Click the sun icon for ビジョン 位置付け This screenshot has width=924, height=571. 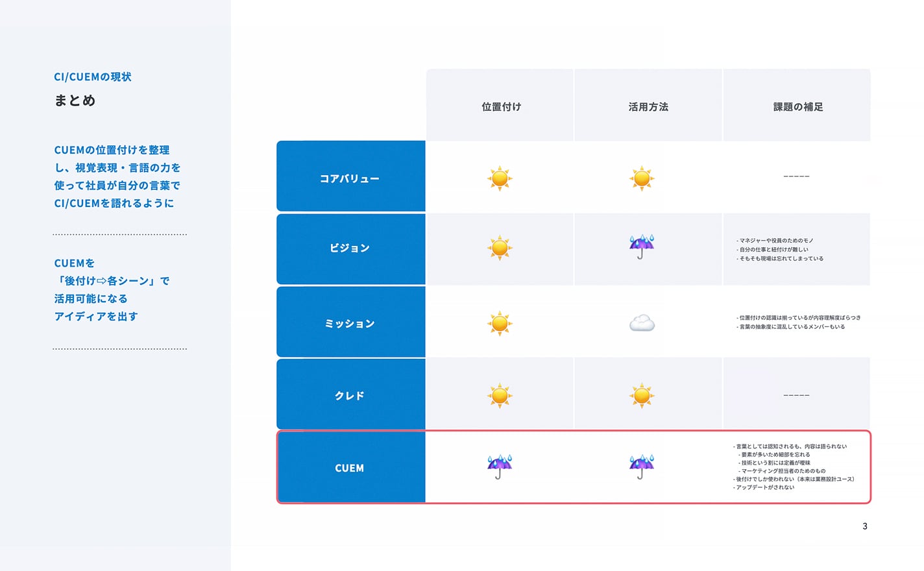(x=500, y=248)
